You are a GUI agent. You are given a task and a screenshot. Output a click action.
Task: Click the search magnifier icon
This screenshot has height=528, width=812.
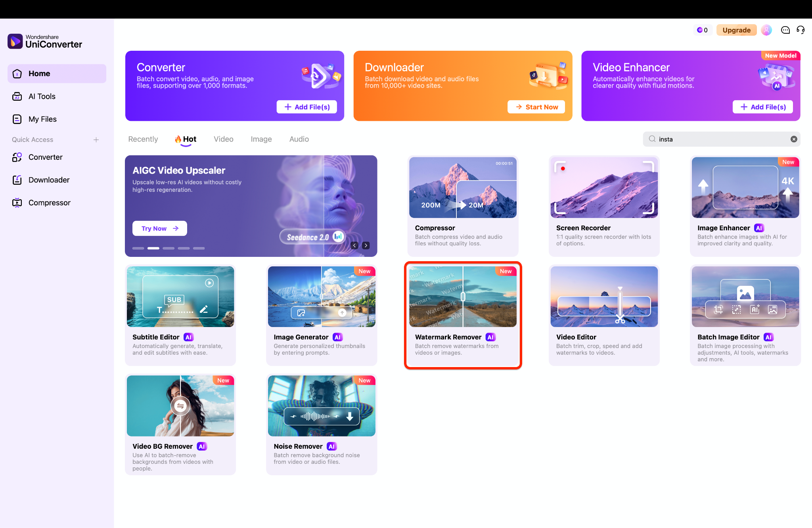(652, 139)
